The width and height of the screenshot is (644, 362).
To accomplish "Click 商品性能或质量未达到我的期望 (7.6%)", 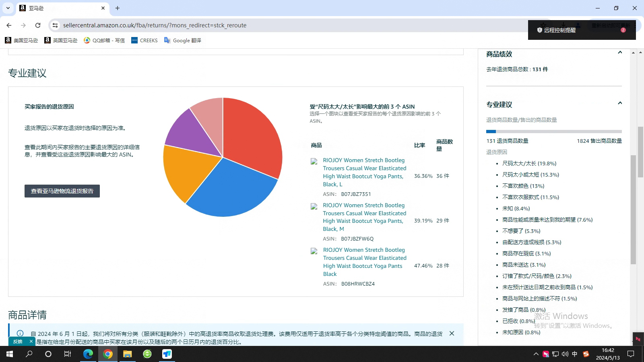I will (547, 220).
